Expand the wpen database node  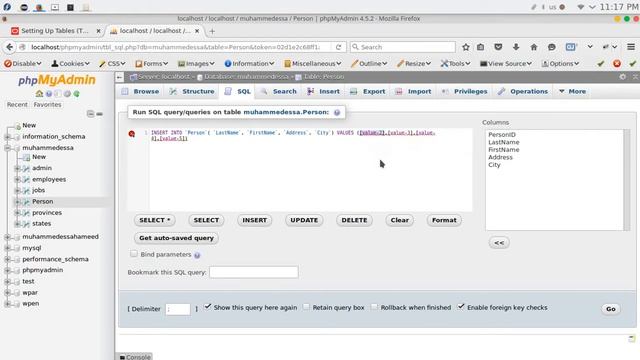[7, 304]
